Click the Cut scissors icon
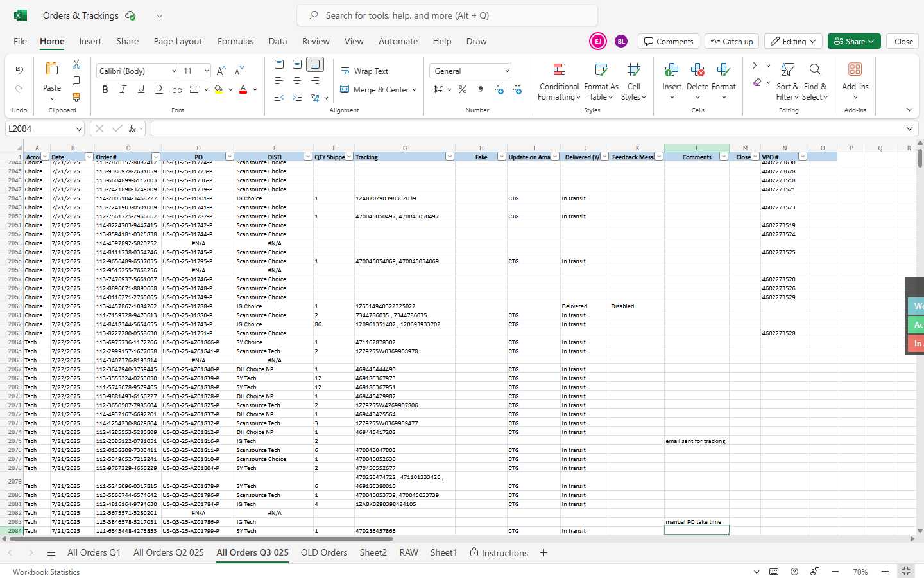This screenshot has width=924, height=578. coord(76,64)
